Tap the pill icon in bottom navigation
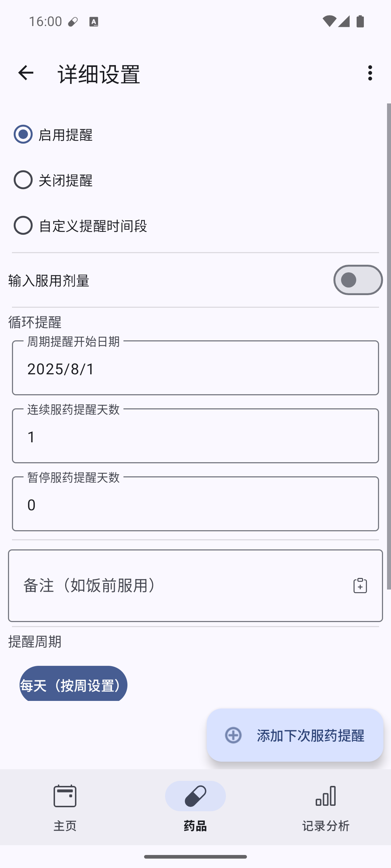 point(195,796)
